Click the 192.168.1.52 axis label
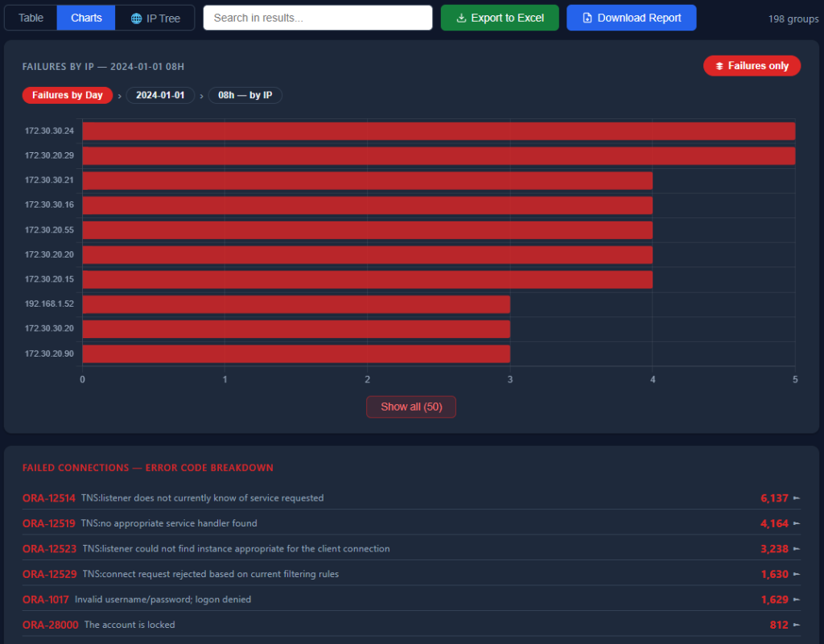824x644 pixels. tap(49, 303)
